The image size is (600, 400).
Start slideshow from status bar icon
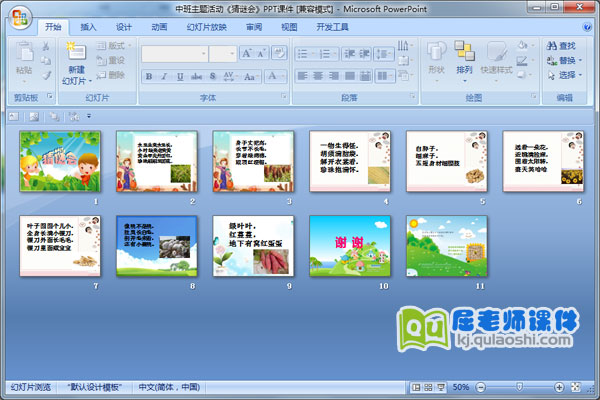tap(440, 387)
